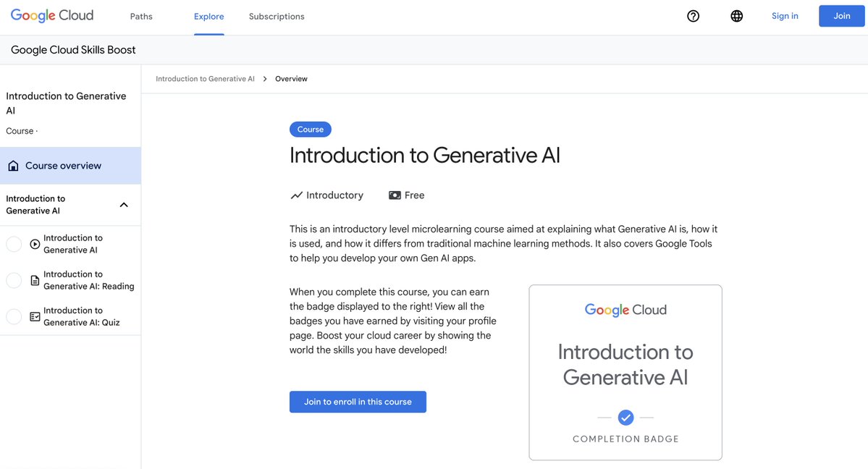This screenshot has width=868, height=469.
Task: Click the Google Cloud logo
Action: (52, 15)
